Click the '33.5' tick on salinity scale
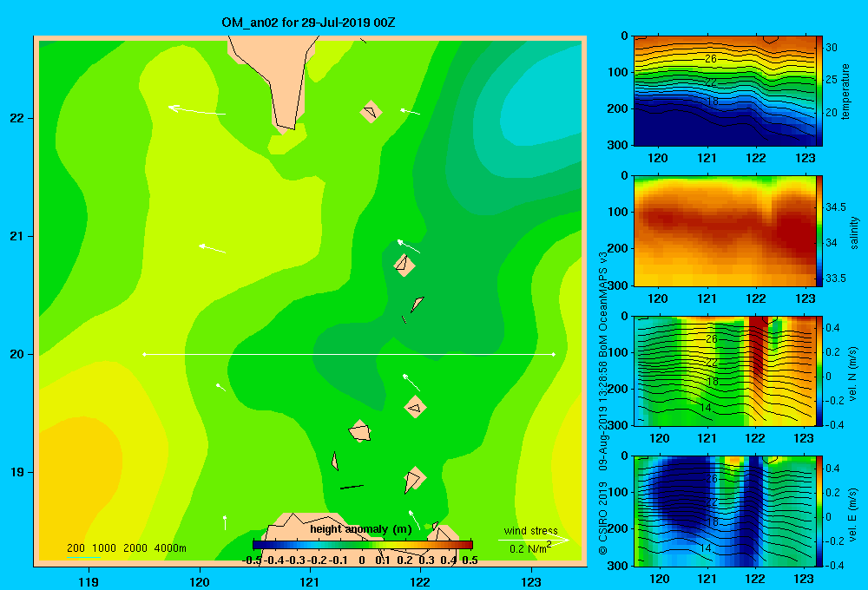 pyautogui.click(x=836, y=279)
